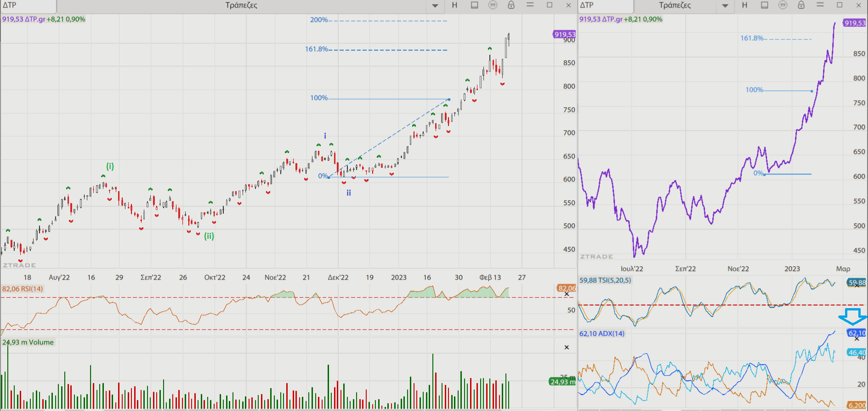Viewport: 868px width, 411px height.
Task: Click the panel layout icon in right chart
Action: pyautogui.click(x=765, y=5)
